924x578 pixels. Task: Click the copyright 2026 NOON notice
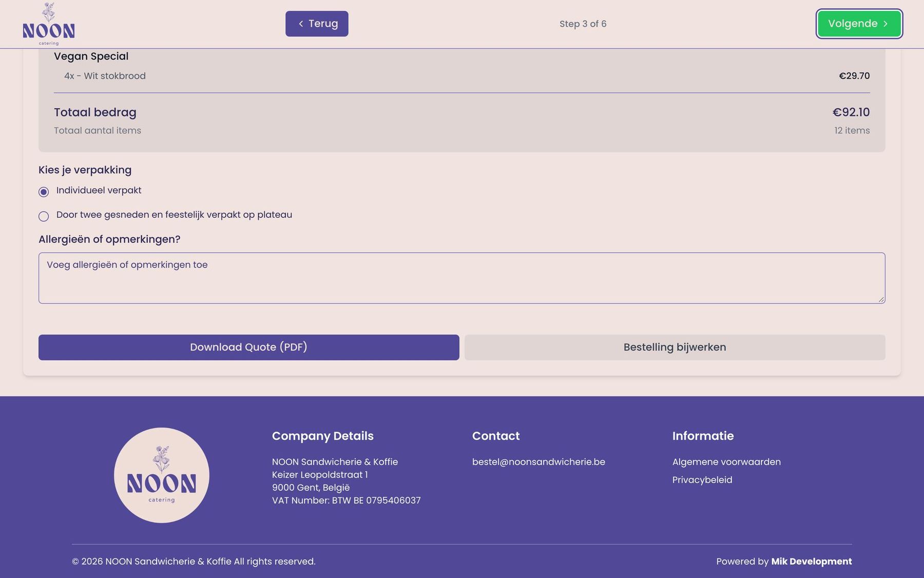194,562
